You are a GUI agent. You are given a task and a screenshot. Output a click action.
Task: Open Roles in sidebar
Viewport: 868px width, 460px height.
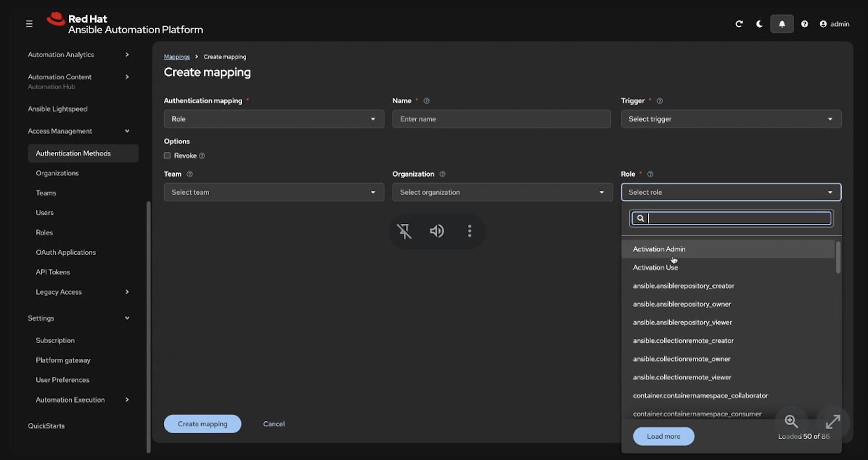click(x=44, y=233)
